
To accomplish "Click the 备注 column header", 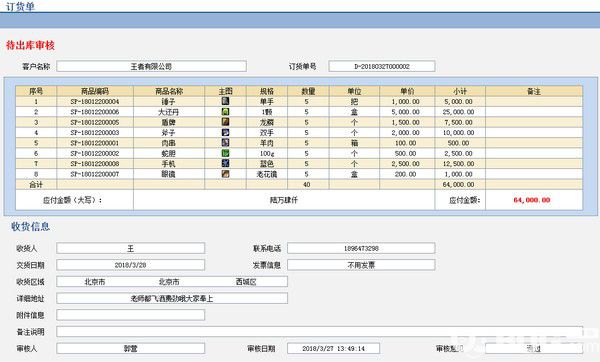I will point(534,91).
